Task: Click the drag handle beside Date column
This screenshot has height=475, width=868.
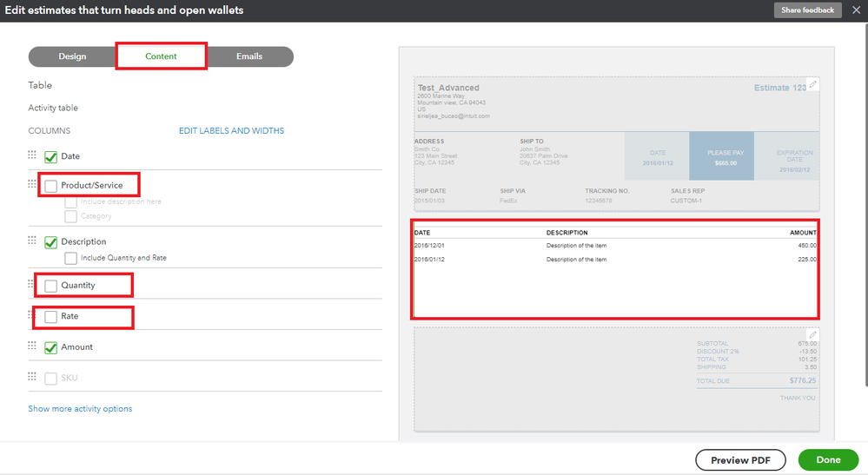Action: [x=32, y=155]
